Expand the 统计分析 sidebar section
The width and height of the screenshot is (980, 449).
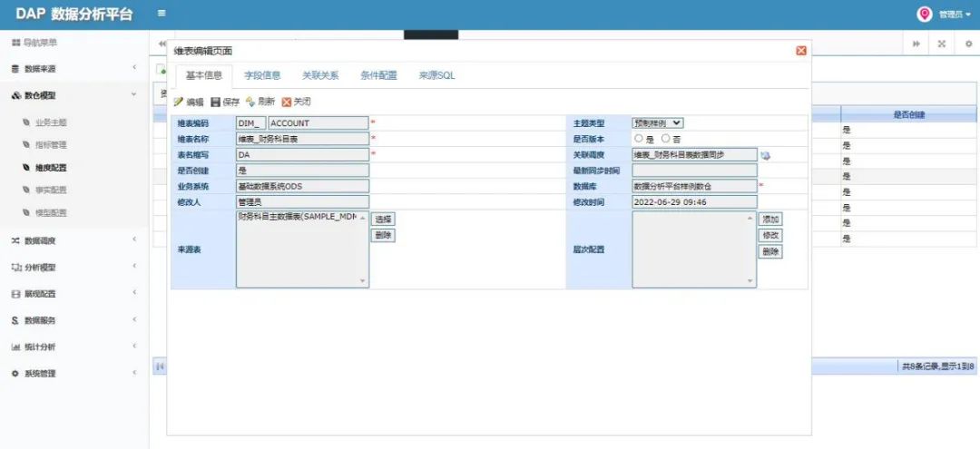click(x=73, y=347)
